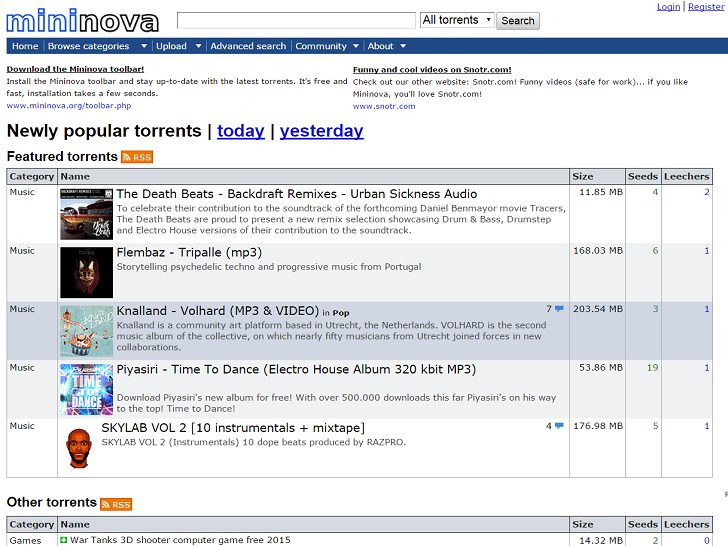This screenshot has width=728, height=546.
Task: Open the Community menu item
Action: point(321,46)
